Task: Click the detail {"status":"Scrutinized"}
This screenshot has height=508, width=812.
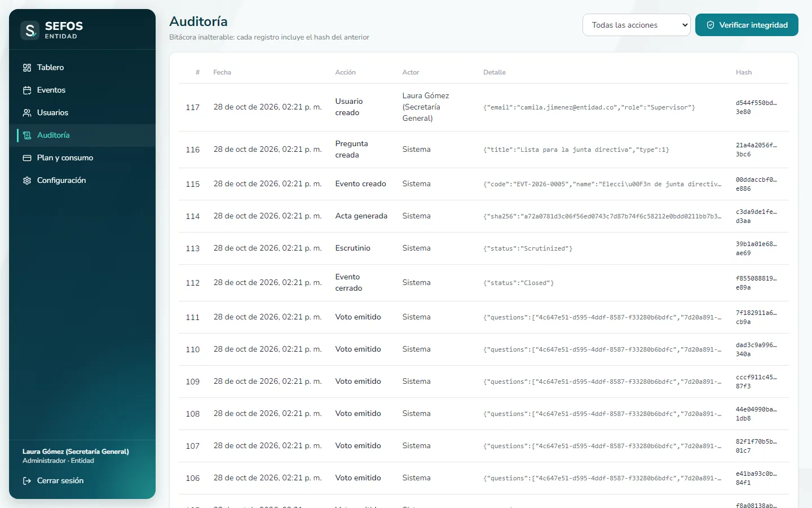Action: point(528,249)
